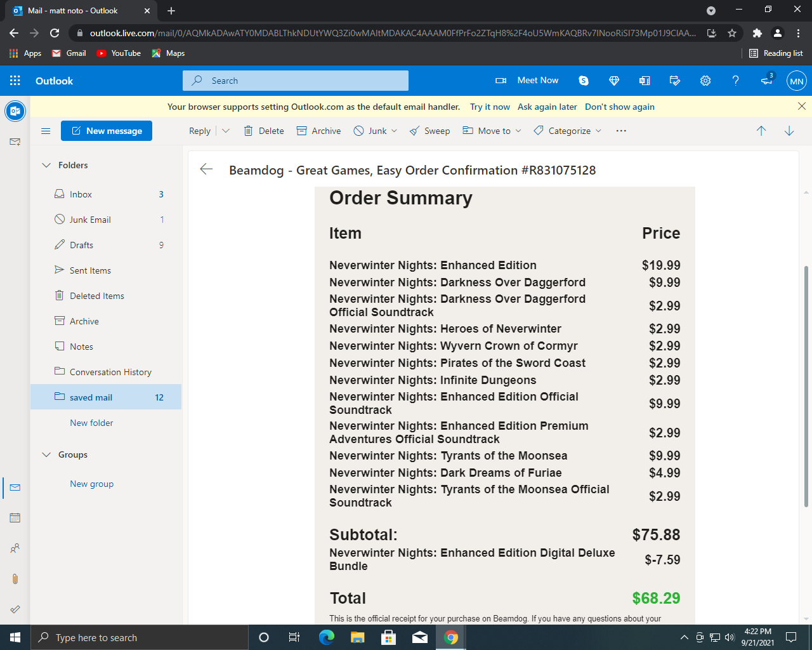Viewport: 812px width, 650px height.
Task: Go to next email with down arrow
Action: tap(789, 131)
